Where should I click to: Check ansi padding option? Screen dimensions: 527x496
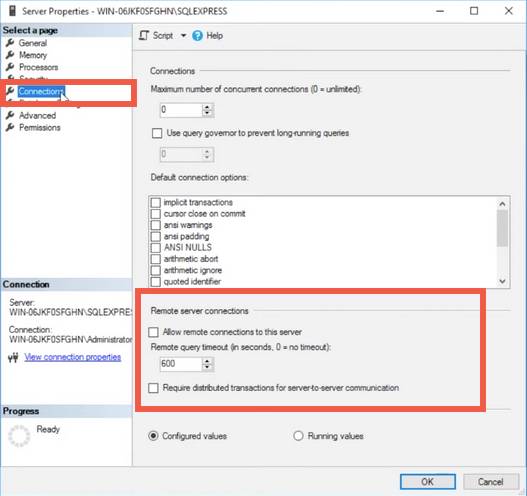[x=155, y=237]
